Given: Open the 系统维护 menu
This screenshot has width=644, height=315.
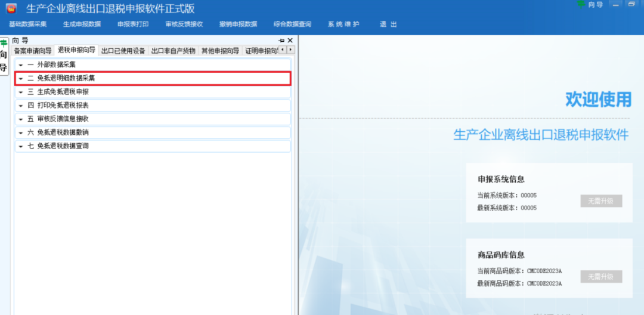Looking at the screenshot, I should click(x=343, y=24).
